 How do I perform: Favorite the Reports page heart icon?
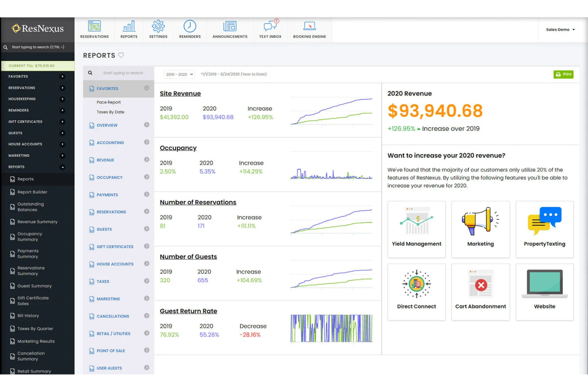[x=121, y=55]
